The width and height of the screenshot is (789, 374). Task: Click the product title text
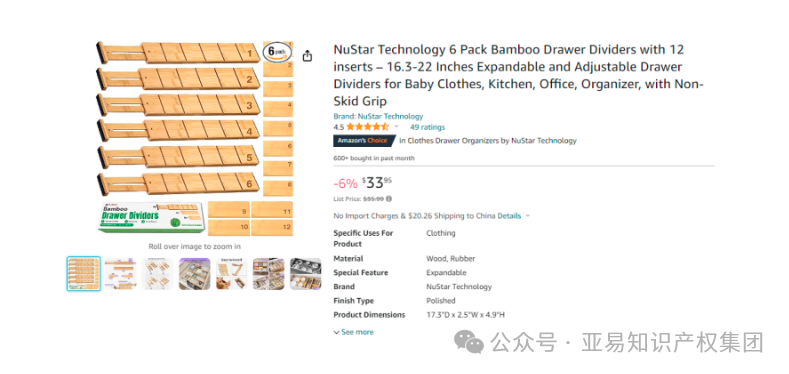coord(518,76)
